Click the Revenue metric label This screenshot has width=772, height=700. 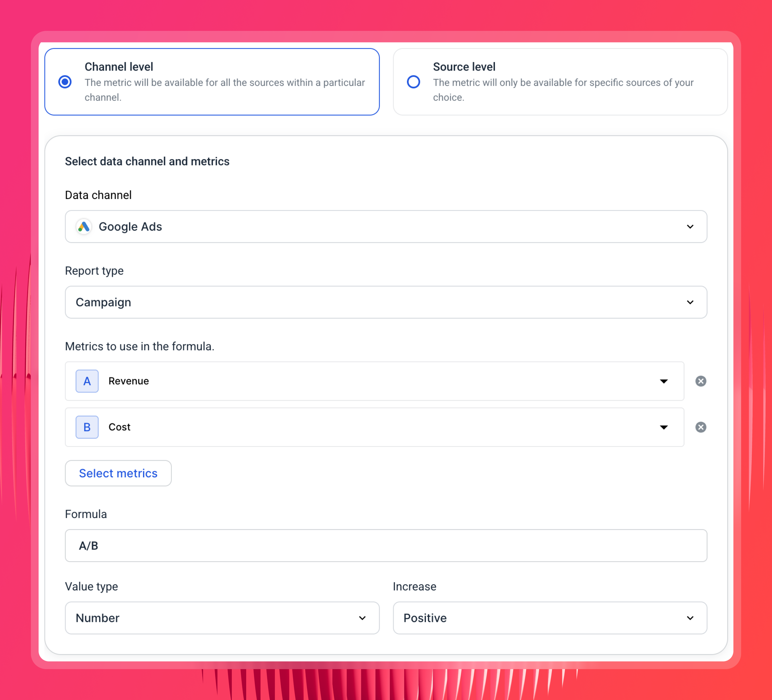click(x=129, y=381)
